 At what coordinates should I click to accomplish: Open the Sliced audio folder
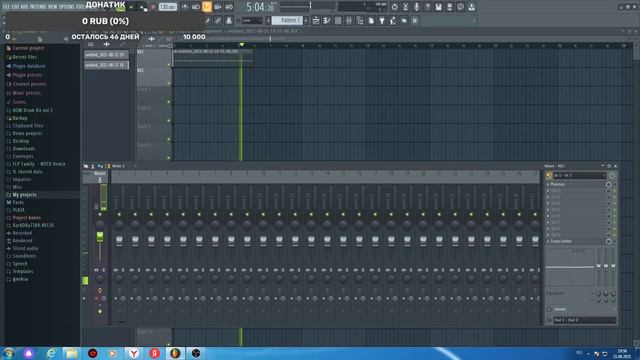coord(25,248)
